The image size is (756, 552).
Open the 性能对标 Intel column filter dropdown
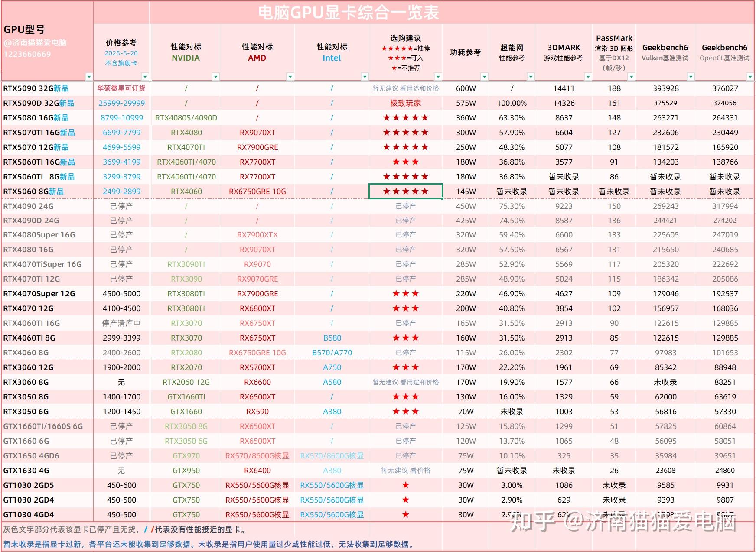click(x=365, y=77)
